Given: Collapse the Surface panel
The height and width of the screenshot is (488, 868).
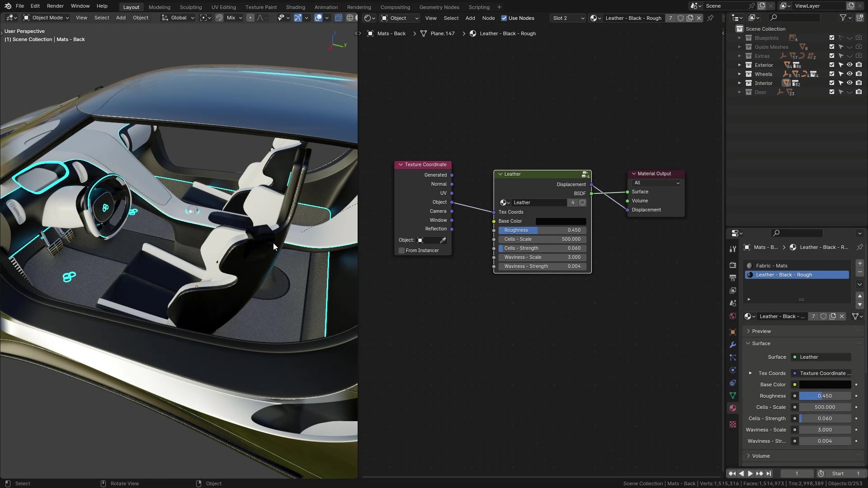Looking at the screenshot, I should 761,343.
